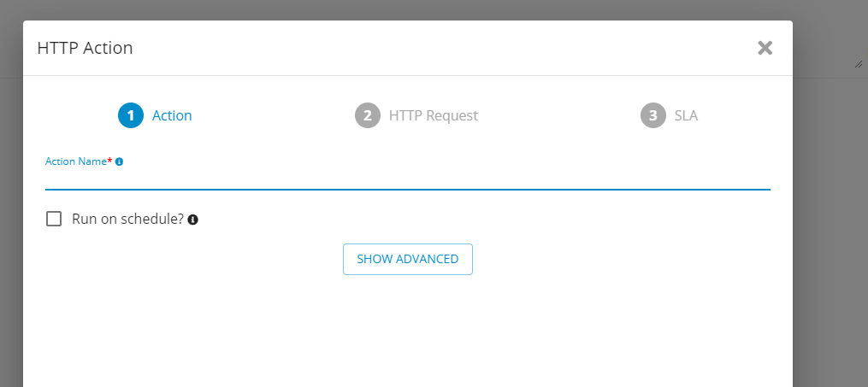Focus the Action Name input field
The width and height of the screenshot is (868, 387).
407,179
